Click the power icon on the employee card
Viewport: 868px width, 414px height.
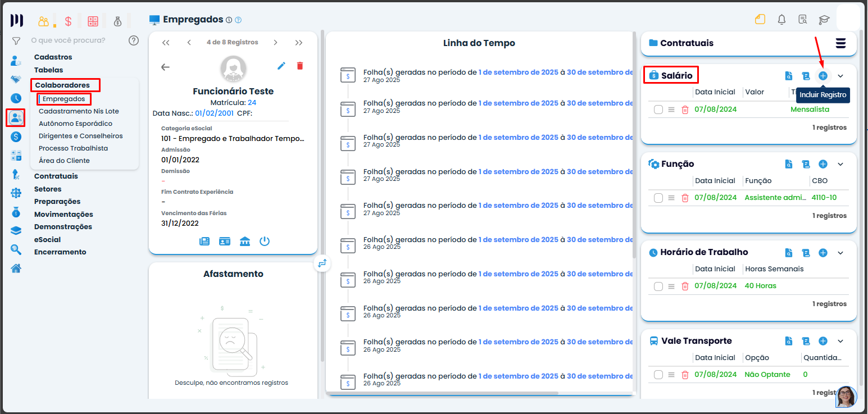coord(265,242)
